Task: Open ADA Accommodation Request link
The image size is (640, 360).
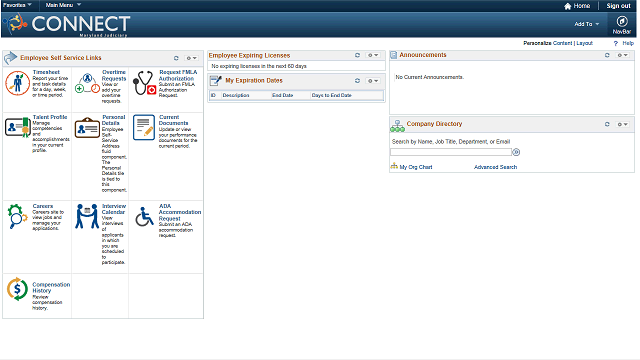Action: pos(180,212)
